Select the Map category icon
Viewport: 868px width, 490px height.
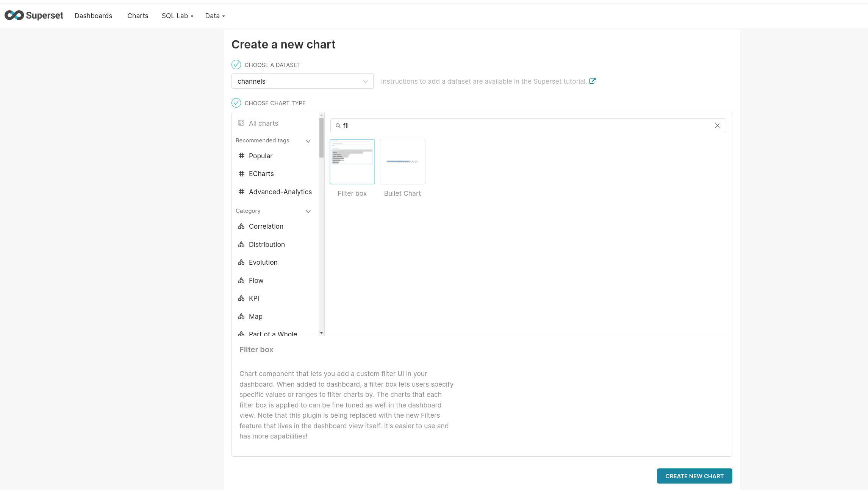point(241,316)
